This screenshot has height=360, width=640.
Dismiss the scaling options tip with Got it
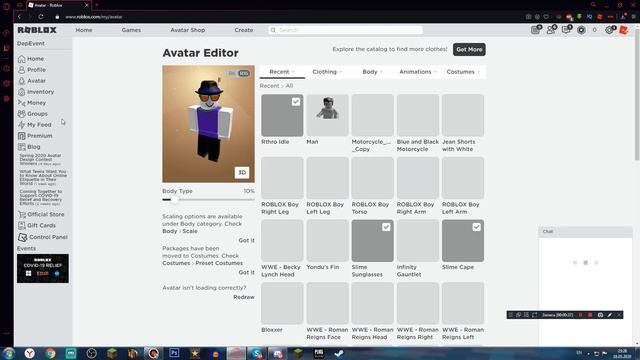pos(247,240)
